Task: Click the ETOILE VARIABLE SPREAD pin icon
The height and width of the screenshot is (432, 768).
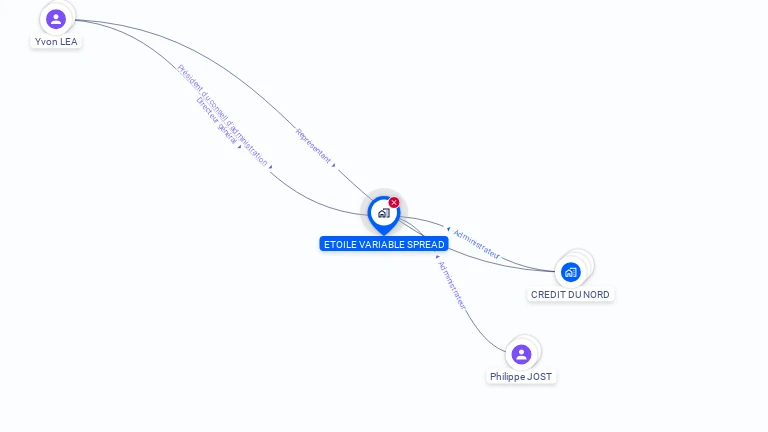Action: pos(384,215)
